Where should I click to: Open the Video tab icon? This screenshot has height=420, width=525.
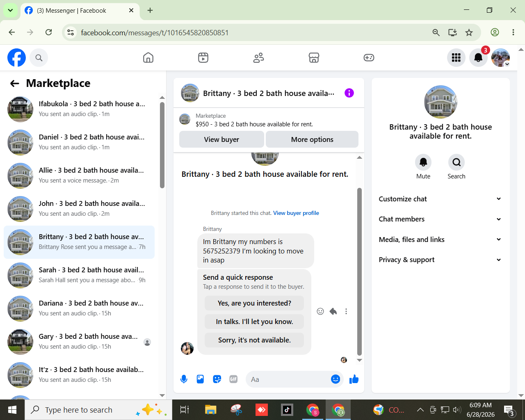[x=203, y=58]
